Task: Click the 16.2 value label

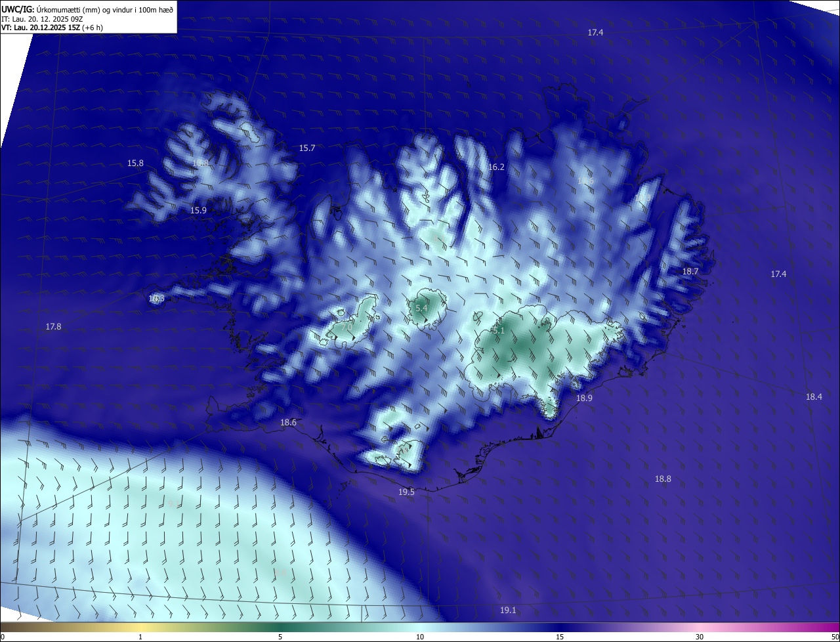Action: (496, 167)
